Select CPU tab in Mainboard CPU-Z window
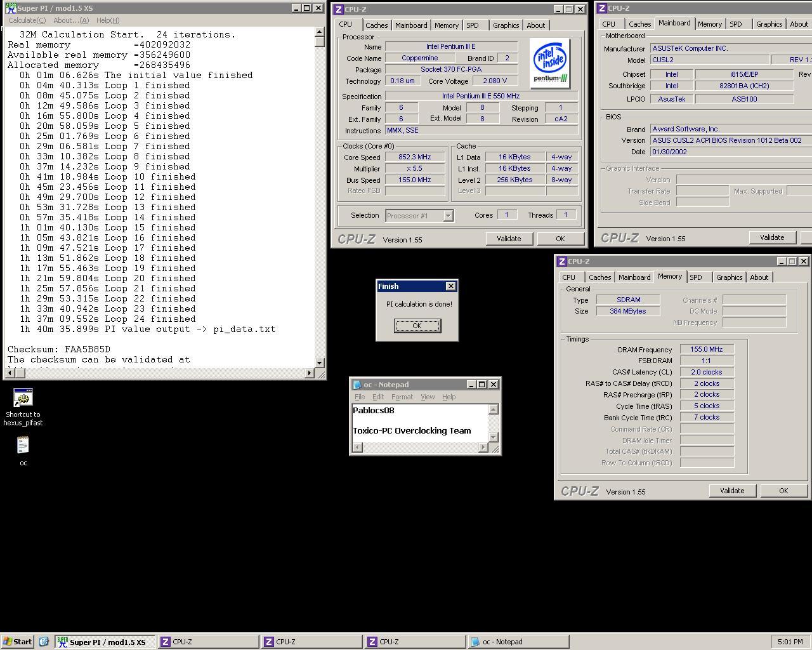The width and height of the screenshot is (812, 650). tap(609, 24)
